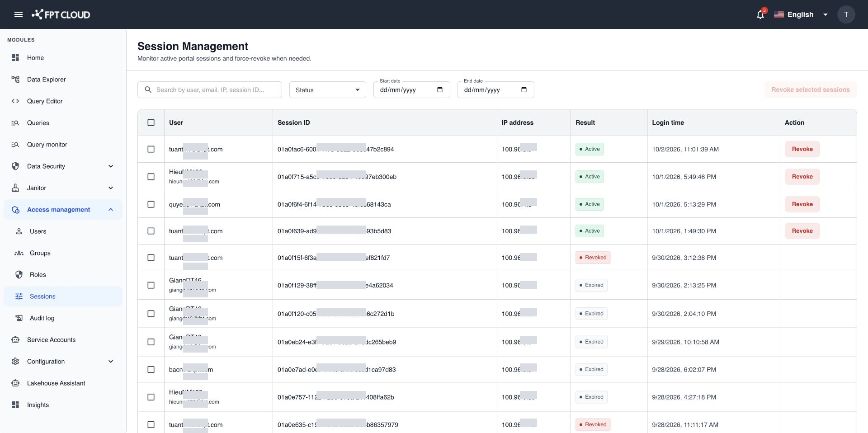
Task: Open the Roles page
Action: point(63,275)
